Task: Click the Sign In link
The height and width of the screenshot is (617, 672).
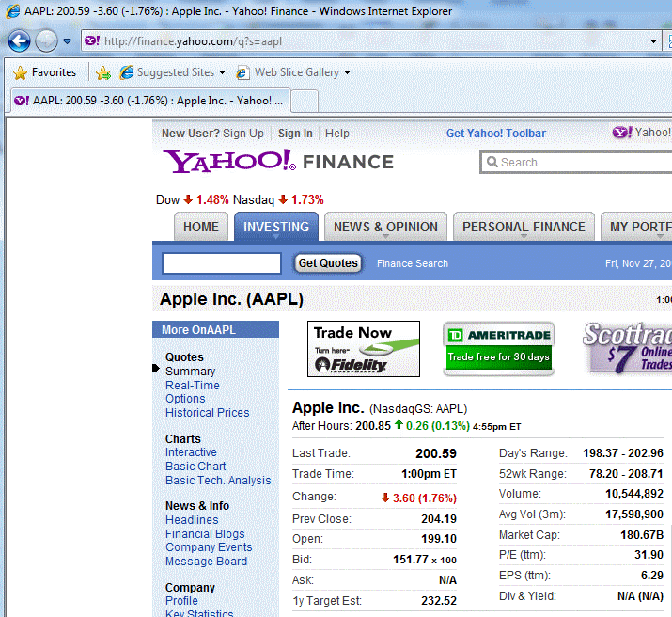Action: click(x=295, y=134)
